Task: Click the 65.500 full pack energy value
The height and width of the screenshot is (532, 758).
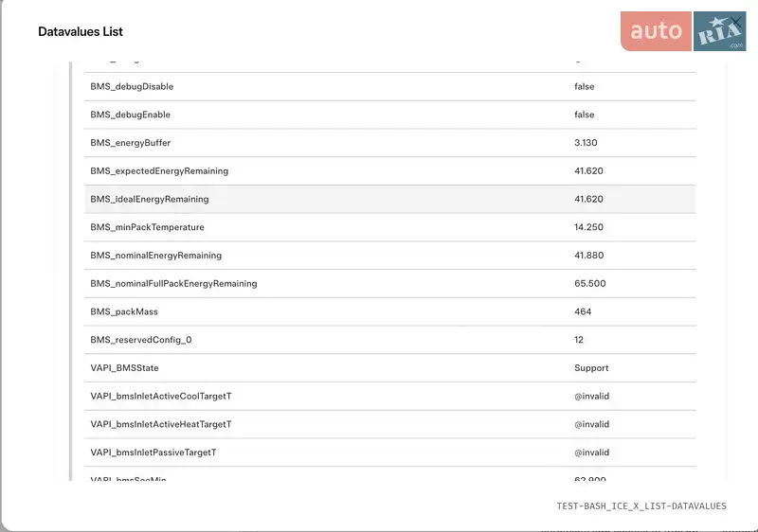Action: [589, 284]
